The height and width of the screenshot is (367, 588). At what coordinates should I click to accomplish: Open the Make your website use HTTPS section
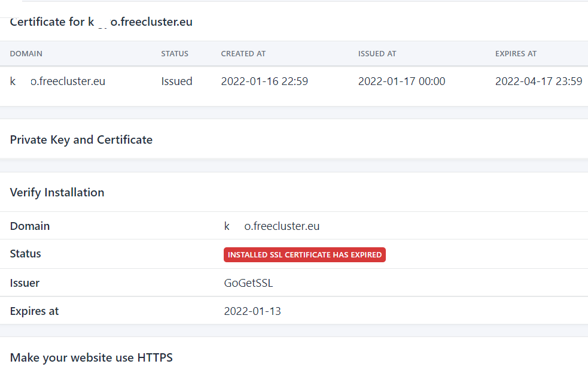point(92,358)
